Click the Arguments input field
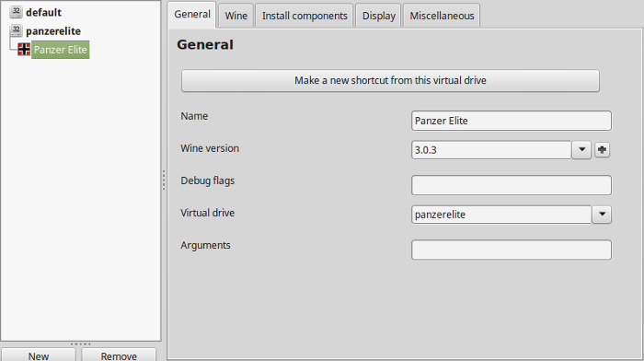The image size is (644, 361). [512, 250]
